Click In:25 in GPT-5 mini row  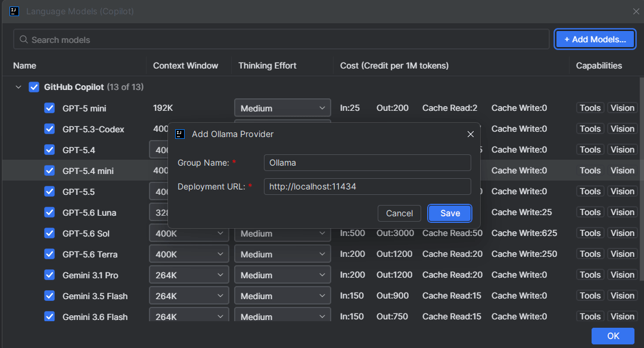[350, 108]
